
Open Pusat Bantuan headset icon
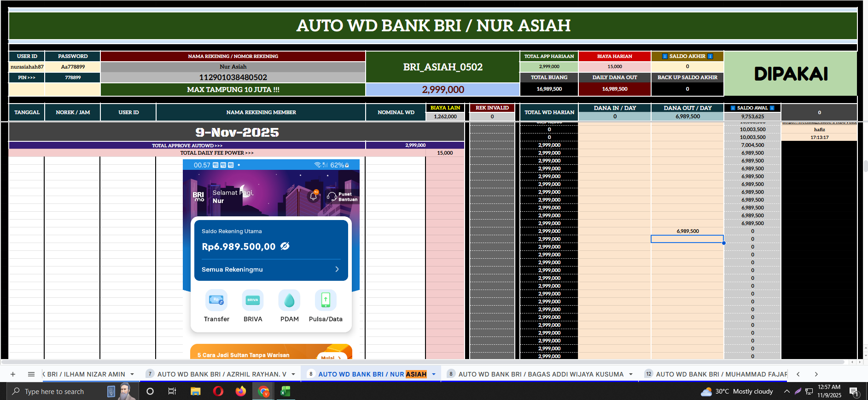[x=332, y=197]
